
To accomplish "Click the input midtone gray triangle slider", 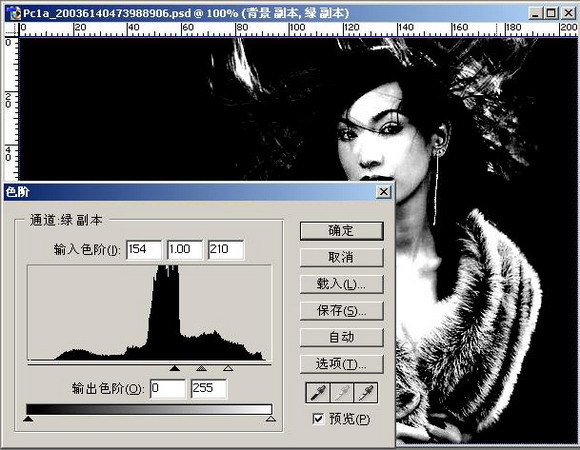I will coord(201,368).
